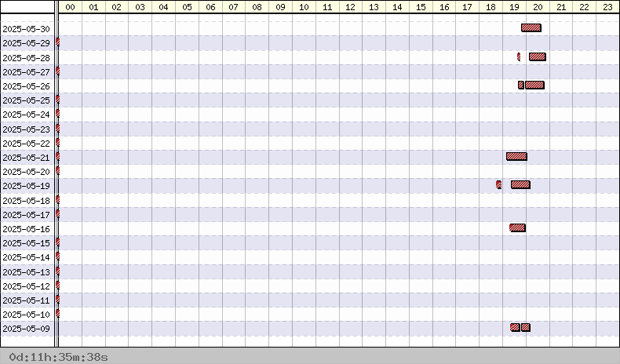Click the 2025-05-19 date label
Image resolution: width=620 pixels, height=364 pixels.
pyautogui.click(x=27, y=186)
